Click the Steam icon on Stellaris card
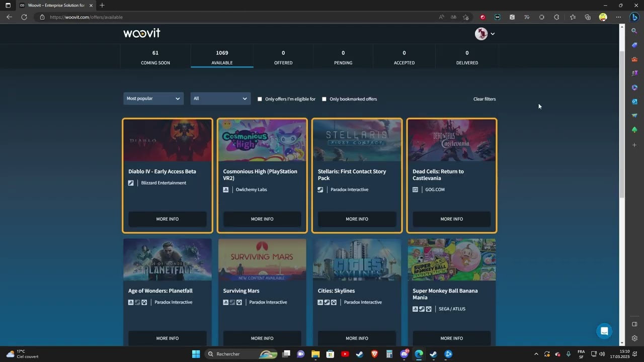 click(x=320, y=190)
